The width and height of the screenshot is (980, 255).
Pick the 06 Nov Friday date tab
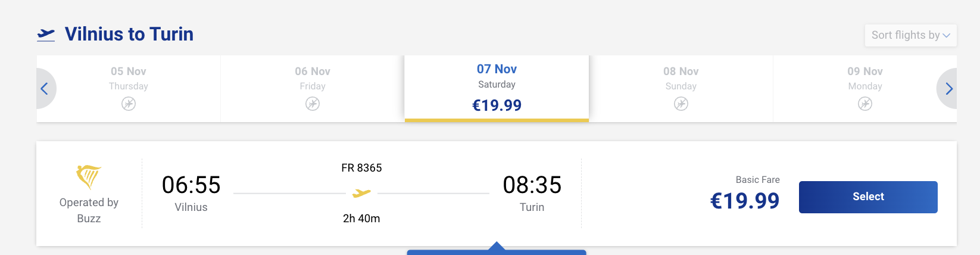click(313, 89)
